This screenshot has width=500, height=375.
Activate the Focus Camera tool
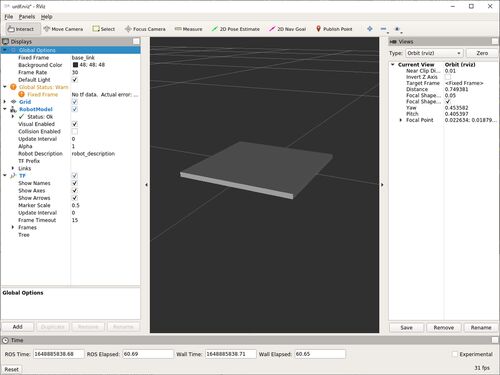pyautogui.click(x=145, y=29)
